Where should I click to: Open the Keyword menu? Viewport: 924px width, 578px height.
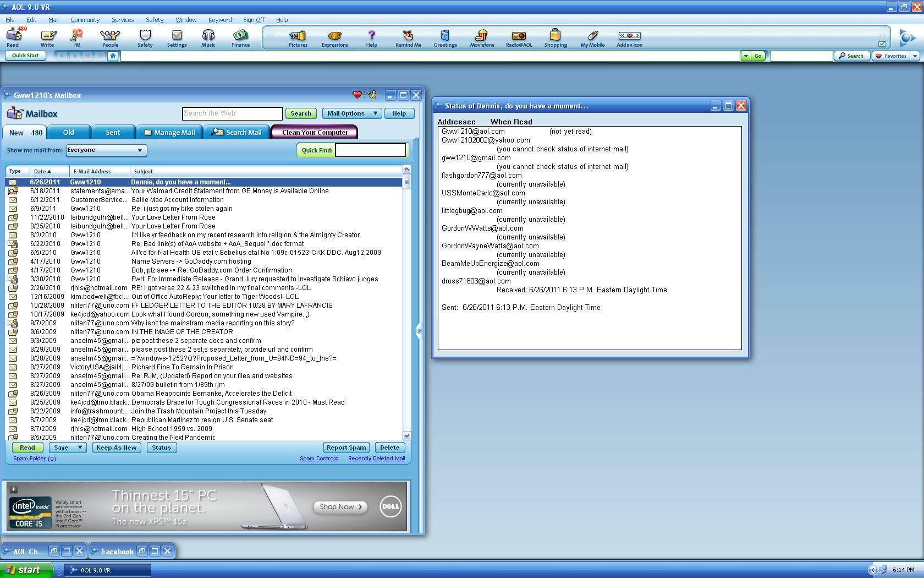coord(220,20)
